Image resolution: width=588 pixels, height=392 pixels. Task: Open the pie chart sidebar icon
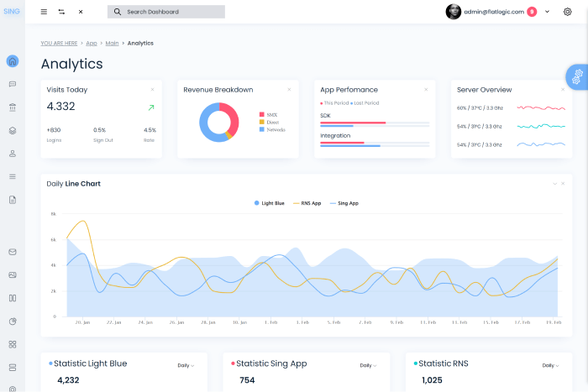tap(13, 321)
